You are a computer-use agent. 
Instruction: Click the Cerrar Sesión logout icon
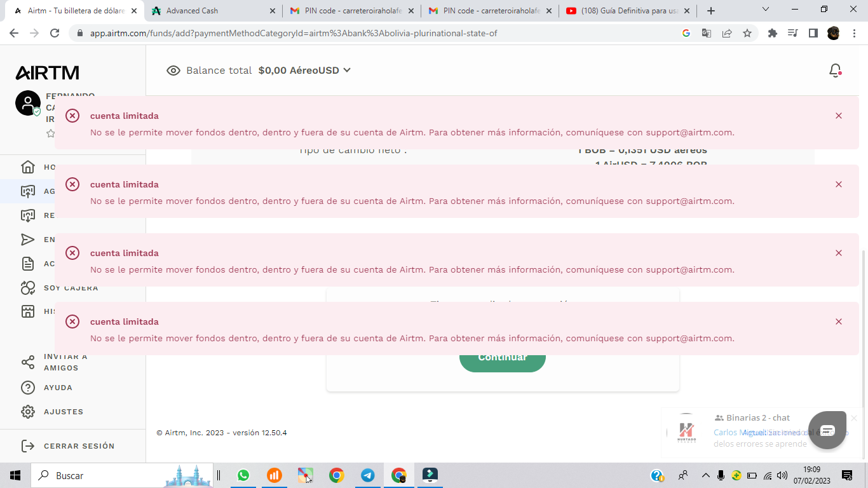pyautogui.click(x=28, y=446)
